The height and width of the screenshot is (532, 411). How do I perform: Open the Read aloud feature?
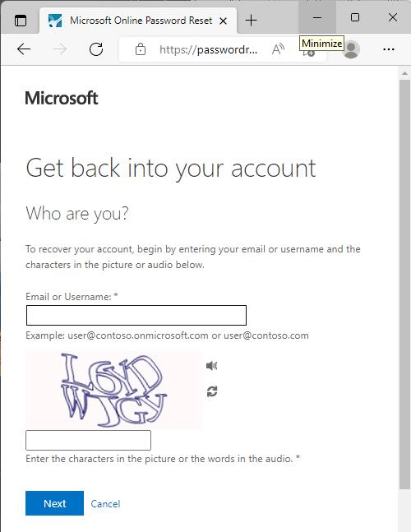[x=278, y=49]
